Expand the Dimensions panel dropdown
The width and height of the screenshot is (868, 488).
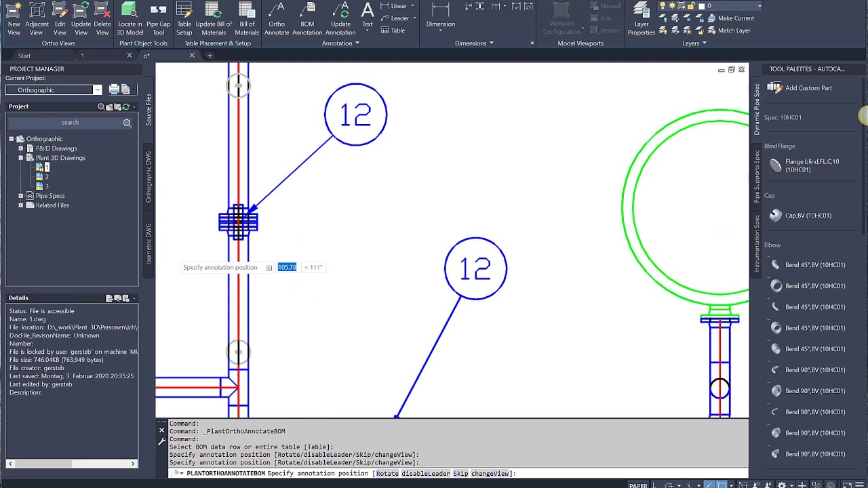474,43
